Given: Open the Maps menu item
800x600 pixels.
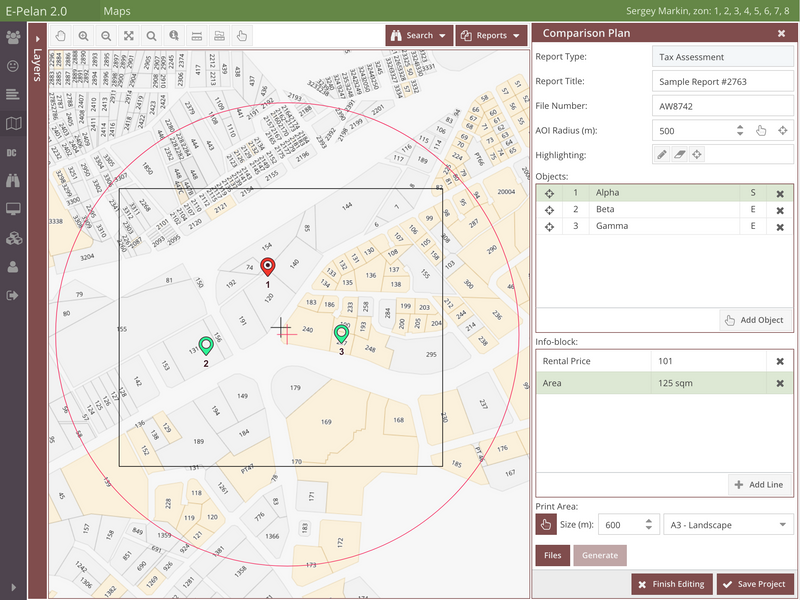Looking at the screenshot, I should [117, 10].
